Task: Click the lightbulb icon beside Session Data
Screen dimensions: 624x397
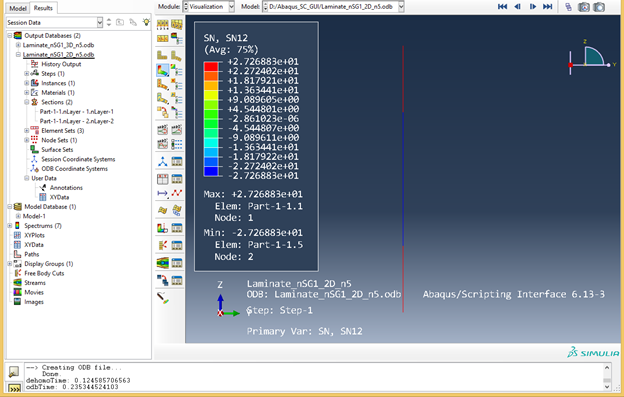Action: [x=146, y=22]
